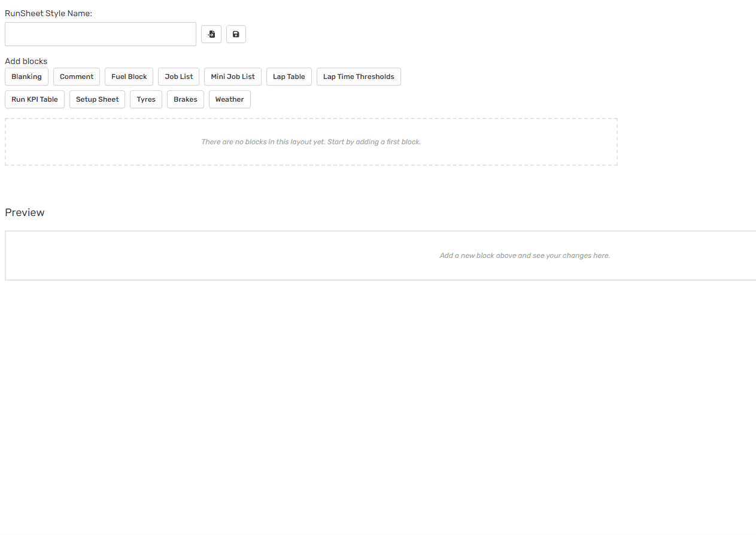Insert the Fuel Block
Screen dimensions: 756x535
(x=129, y=77)
